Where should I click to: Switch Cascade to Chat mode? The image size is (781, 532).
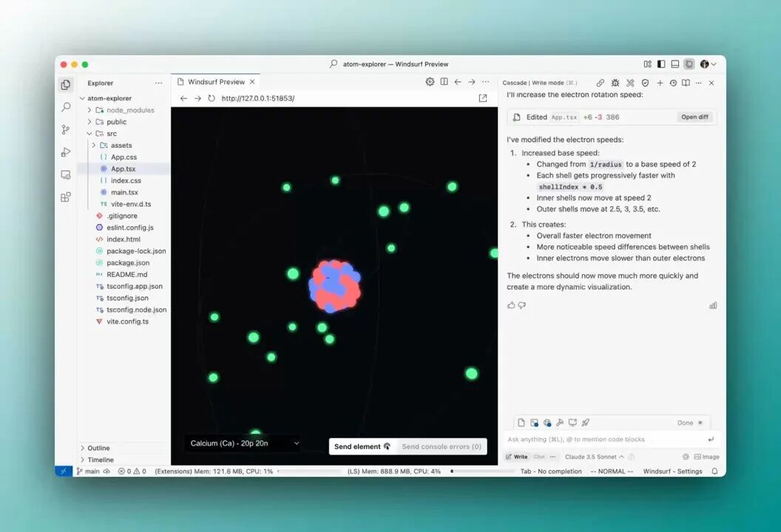pos(539,457)
